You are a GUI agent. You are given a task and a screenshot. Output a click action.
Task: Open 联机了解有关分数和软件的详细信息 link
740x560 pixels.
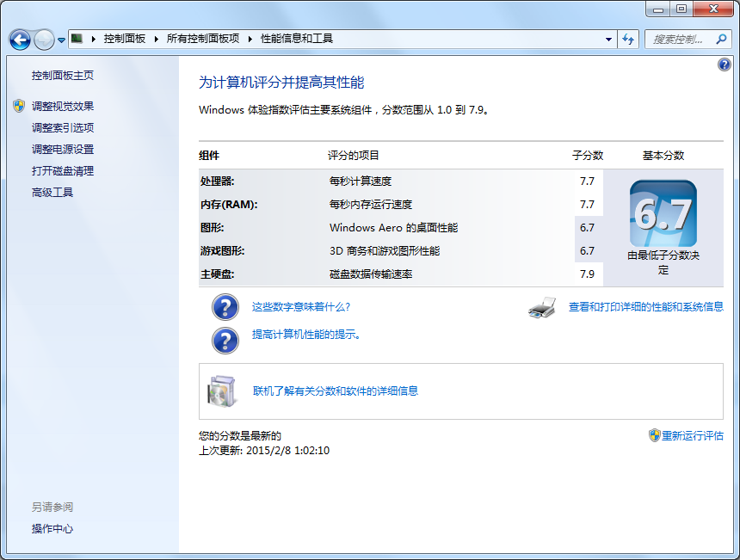[x=336, y=391]
